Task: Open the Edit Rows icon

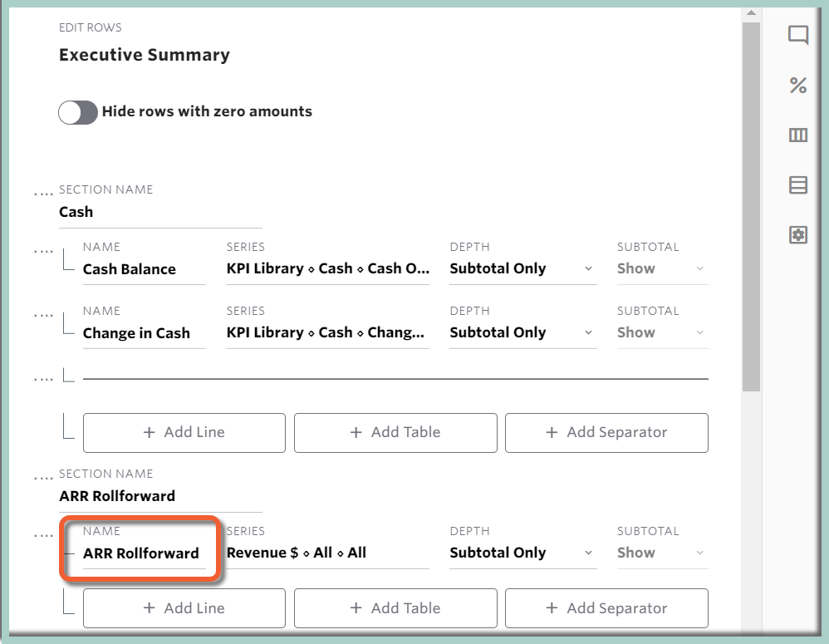Action: [797, 185]
